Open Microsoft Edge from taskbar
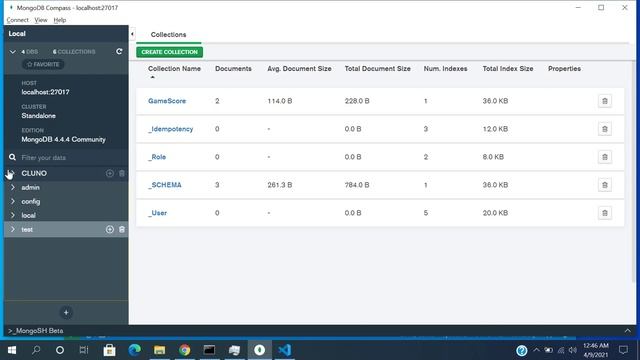640x360 pixels. 134,350
